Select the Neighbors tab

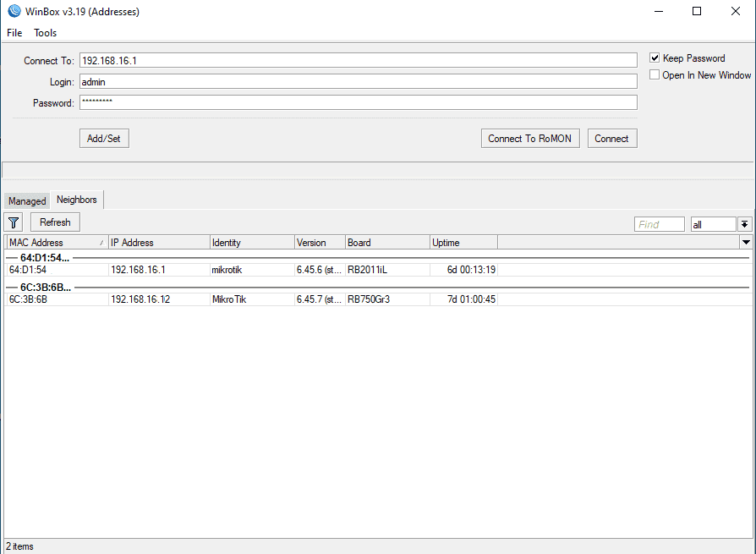click(x=77, y=200)
